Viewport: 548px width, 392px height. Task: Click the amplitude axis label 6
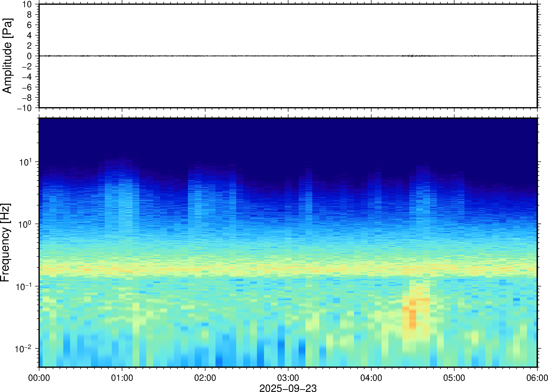tap(30, 25)
